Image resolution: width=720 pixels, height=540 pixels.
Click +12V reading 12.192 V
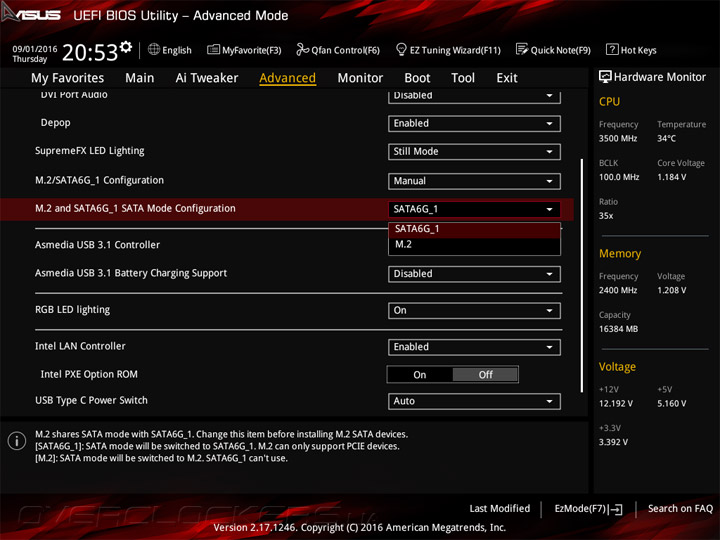coord(616,404)
